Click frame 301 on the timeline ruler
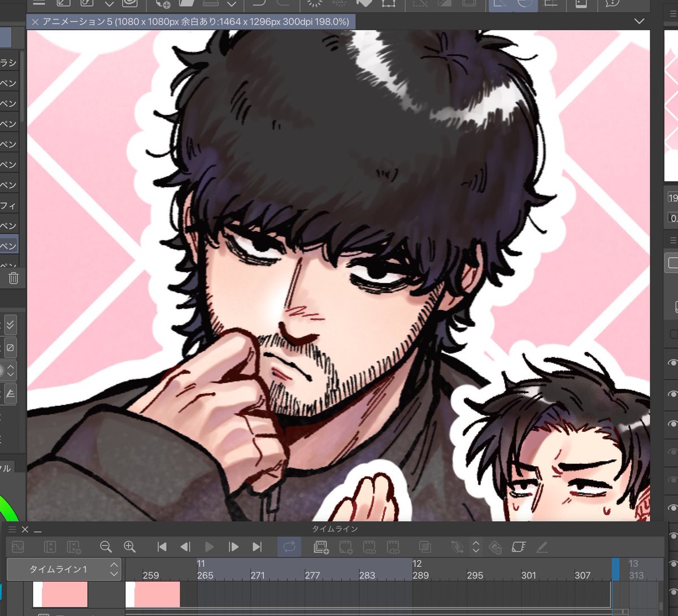 tap(528, 575)
